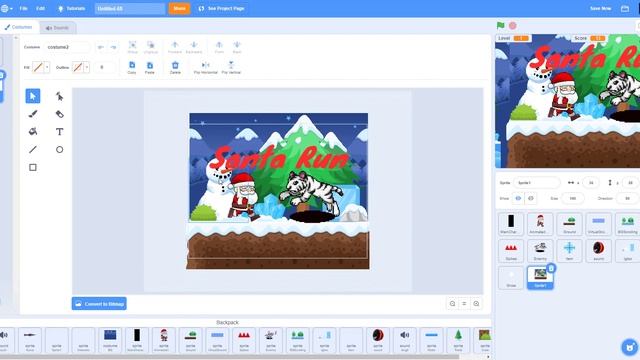Hide the sprite using crossed-eye icon
Screen dimensions: 640x360
[x=531, y=198]
